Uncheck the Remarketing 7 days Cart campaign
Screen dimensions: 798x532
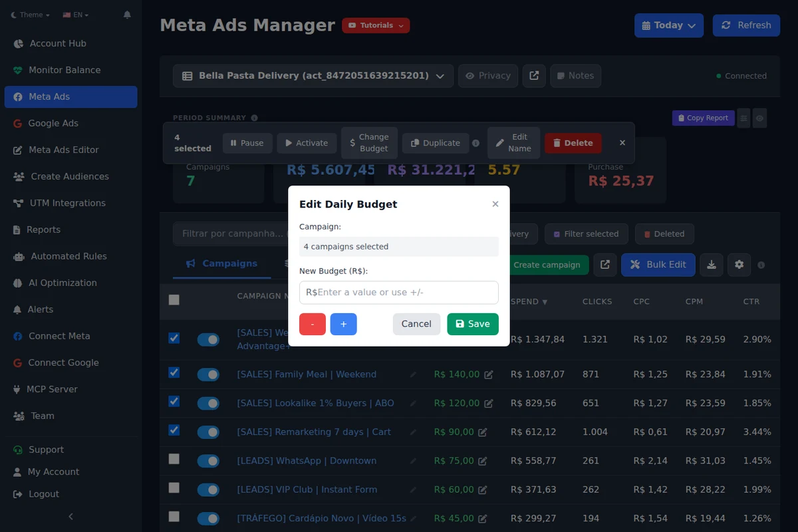pyautogui.click(x=174, y=430)
